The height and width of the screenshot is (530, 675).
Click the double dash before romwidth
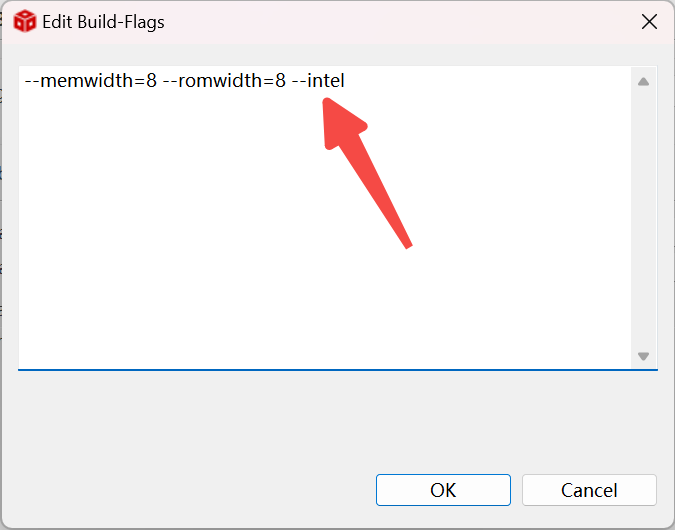[170, 81]
